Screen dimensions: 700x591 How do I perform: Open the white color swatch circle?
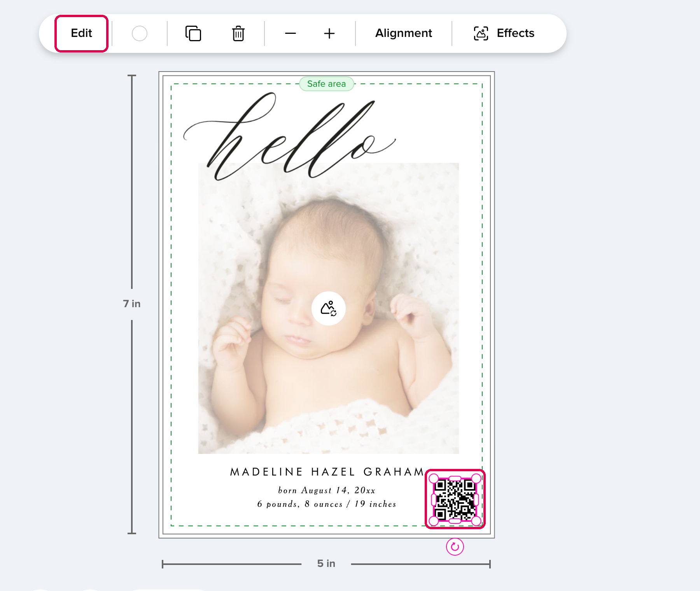(x=140, y=33)
